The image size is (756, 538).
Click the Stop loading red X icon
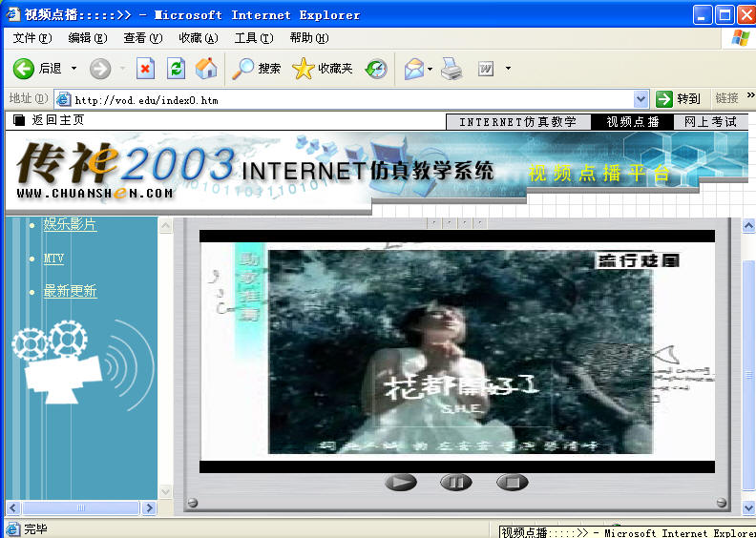(145, 69)
